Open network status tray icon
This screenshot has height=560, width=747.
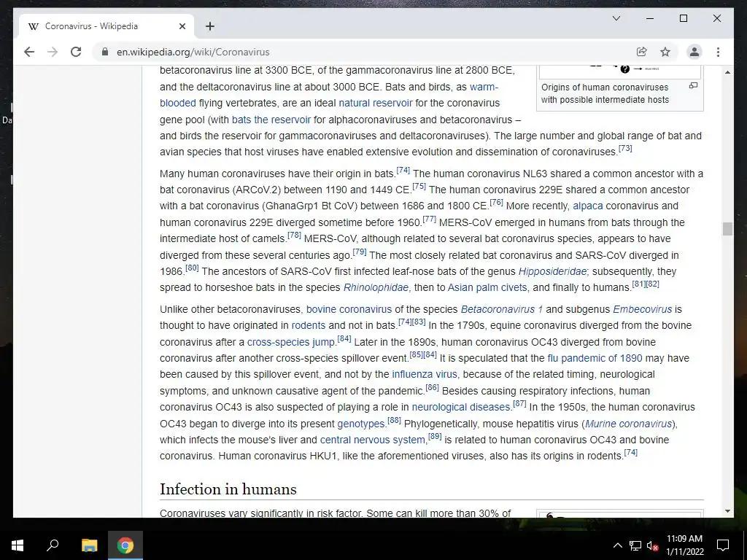tap(635, 545)
